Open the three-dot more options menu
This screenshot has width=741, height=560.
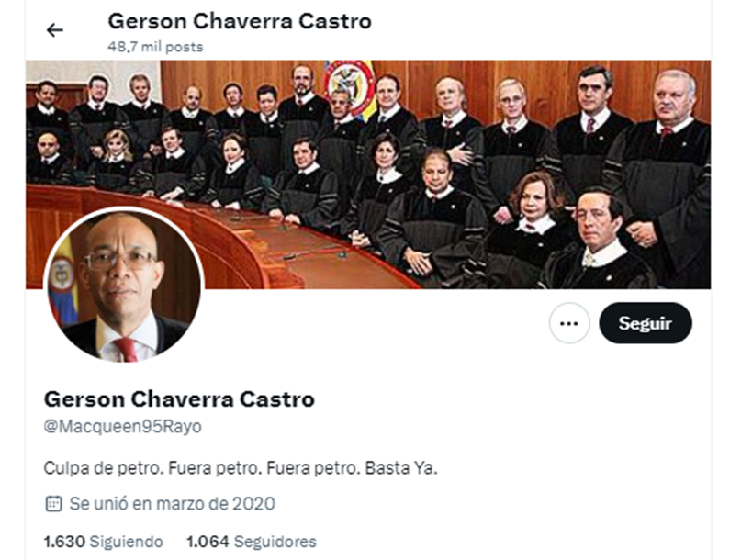point(569,323)
